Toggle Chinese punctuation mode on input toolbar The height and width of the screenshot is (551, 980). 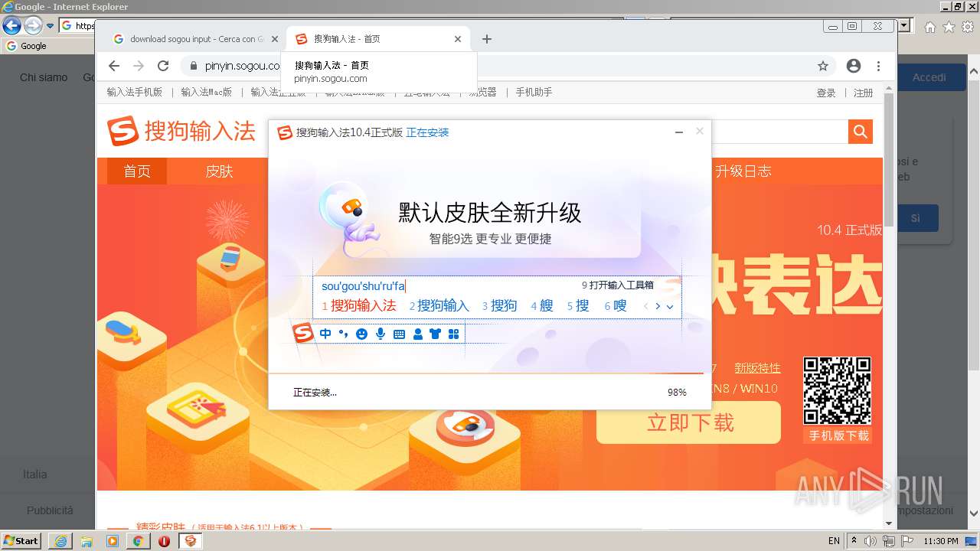pyautogui.click(x=343, y=334)
